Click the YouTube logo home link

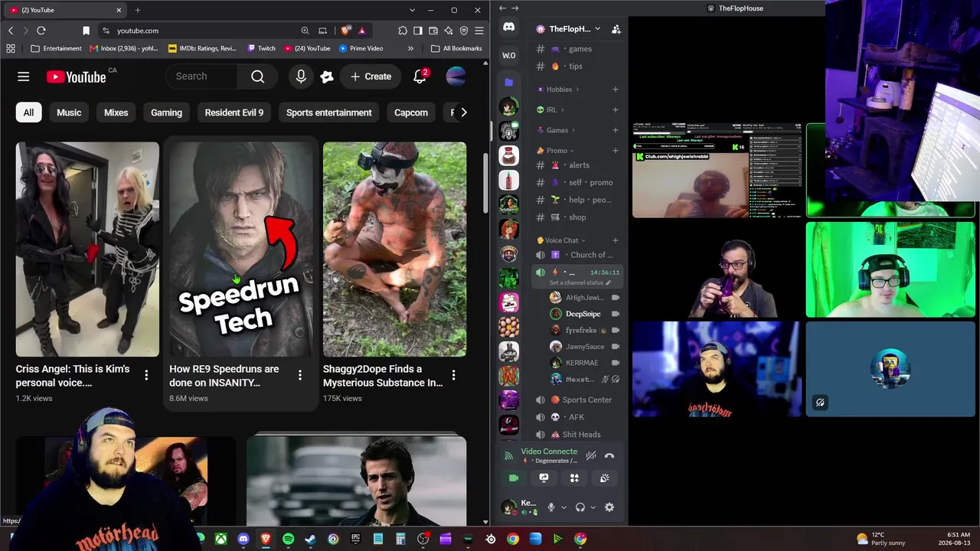(77, 77)
